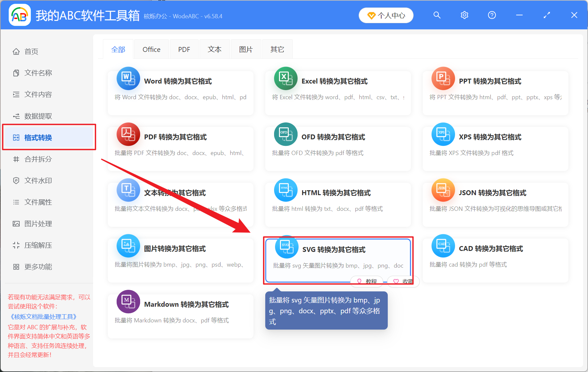Open the 个人中心 button

(386, 15)
